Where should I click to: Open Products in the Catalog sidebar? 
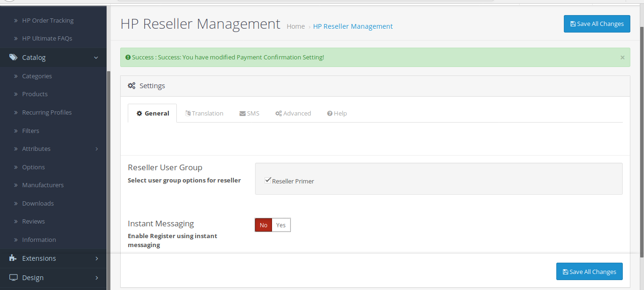click(35, 94)
